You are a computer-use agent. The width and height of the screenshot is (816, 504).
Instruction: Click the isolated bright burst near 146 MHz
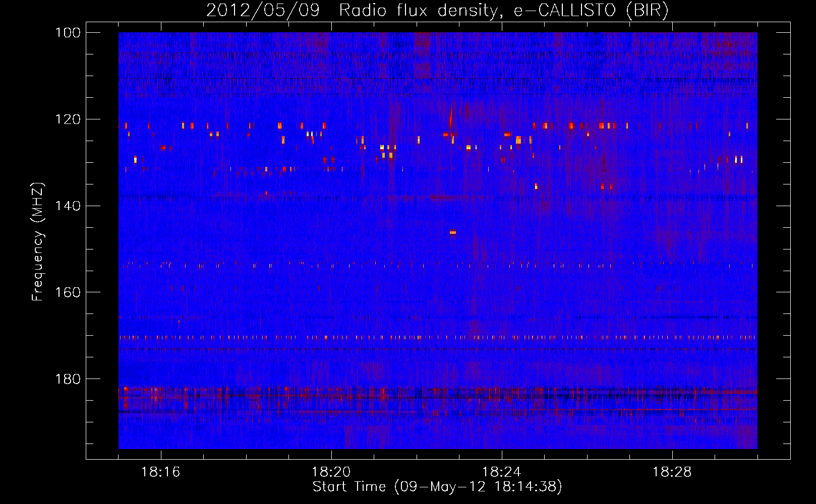[452, 232]
